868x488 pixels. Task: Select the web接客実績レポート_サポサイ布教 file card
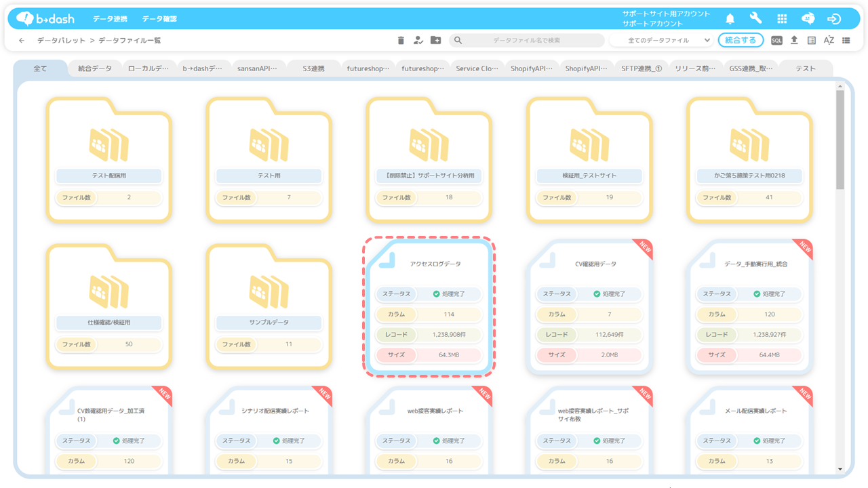[589, 430]
